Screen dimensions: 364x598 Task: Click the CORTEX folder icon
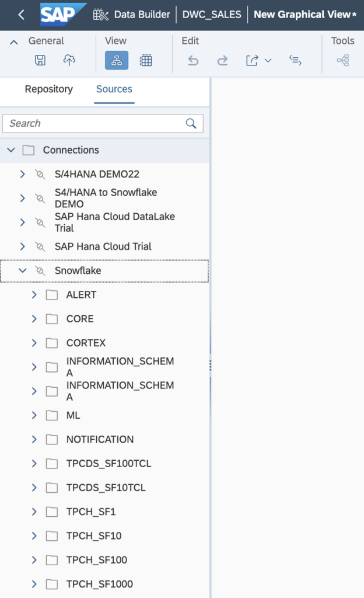point(52,343)
